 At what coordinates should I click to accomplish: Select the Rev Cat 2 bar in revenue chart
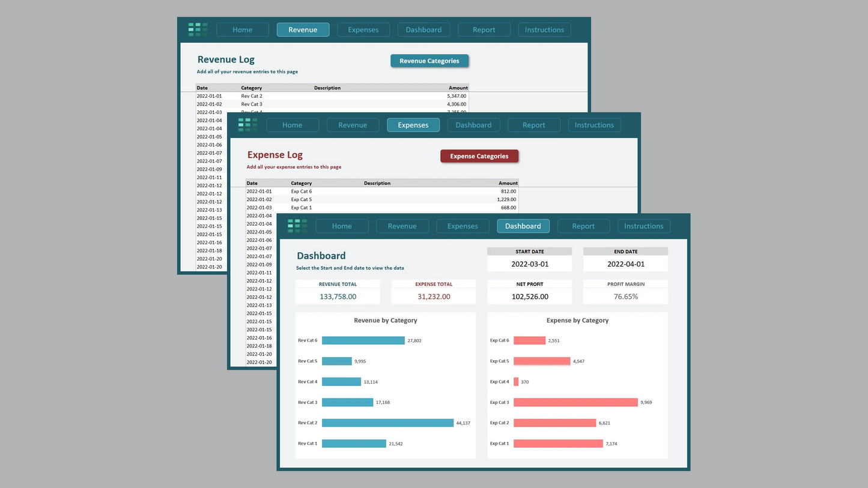pyautogui.click(x=387, y=423)
